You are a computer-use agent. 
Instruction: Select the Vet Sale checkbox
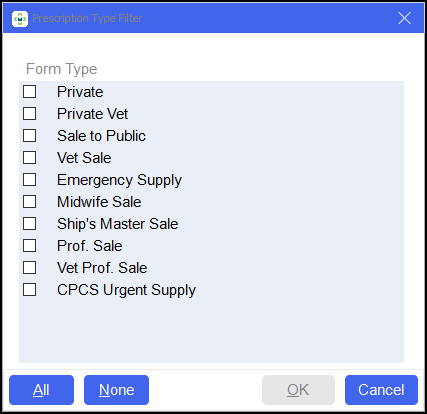(x=29, y=158)
